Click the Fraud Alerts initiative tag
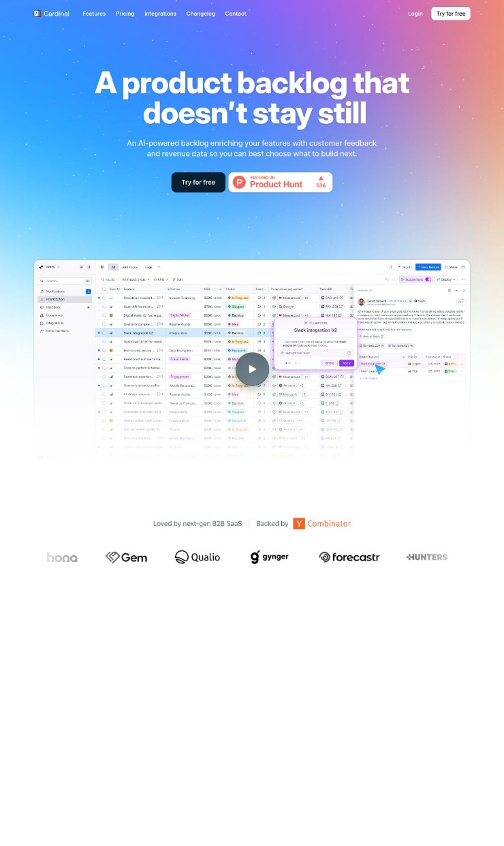This screenshot has width=504, height=846. pyautogui.click(x=180, y=359)
